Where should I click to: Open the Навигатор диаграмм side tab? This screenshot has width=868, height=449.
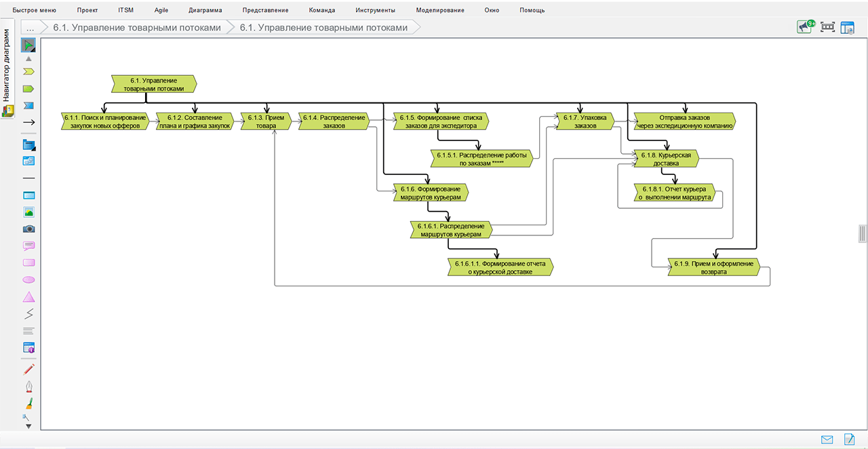click(x=7, y=66)
